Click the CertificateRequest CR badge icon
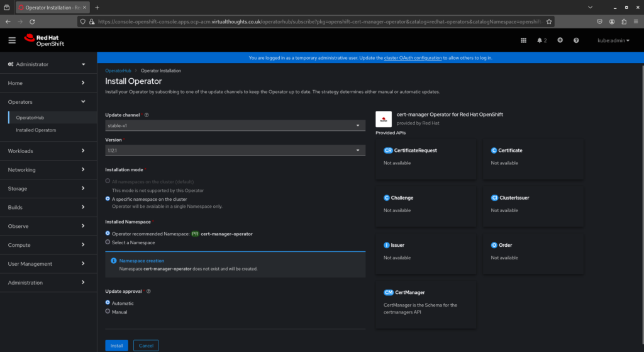 388,150
